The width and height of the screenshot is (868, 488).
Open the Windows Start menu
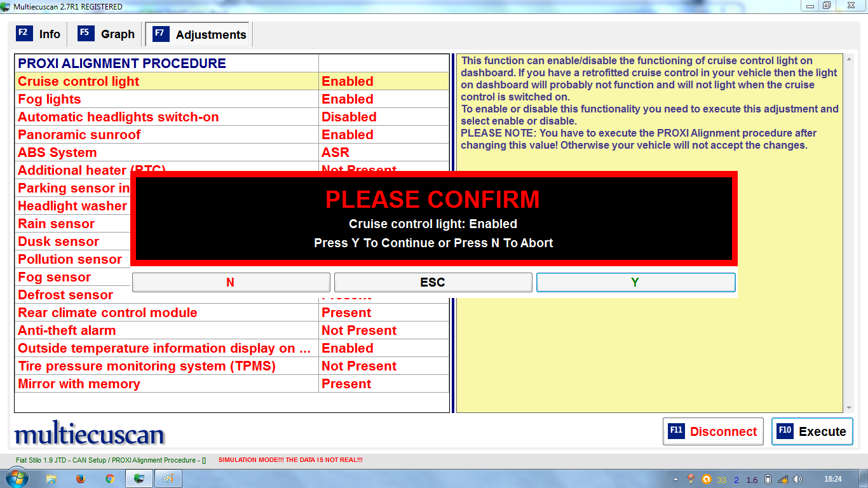click(17, 478)
